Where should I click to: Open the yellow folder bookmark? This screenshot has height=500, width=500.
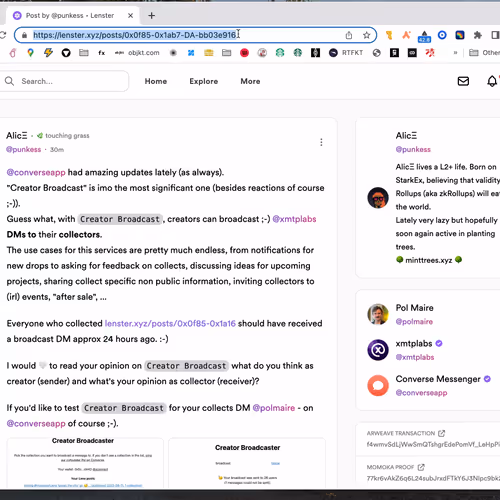pos(209,53)
